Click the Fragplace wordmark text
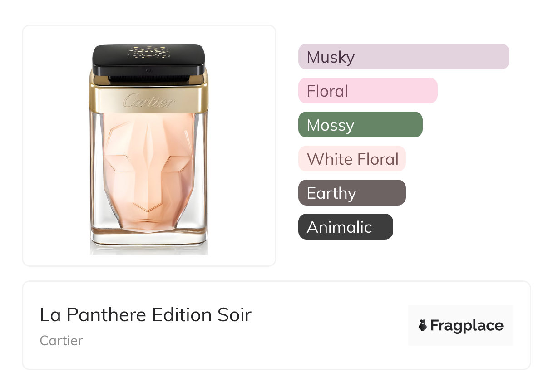This screenshot has width=553, height=392. coord(467,325)
